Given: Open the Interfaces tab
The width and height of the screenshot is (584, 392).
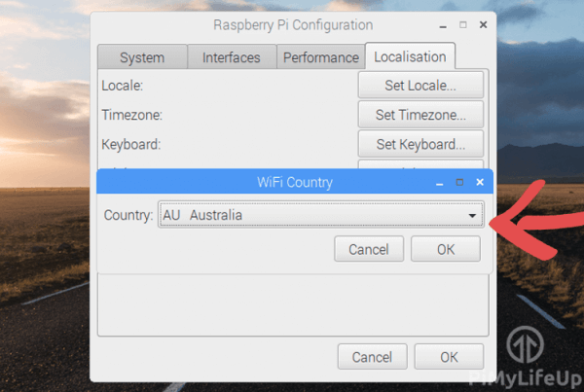Looking at the screenshot, I should click(x=231, y=57).
